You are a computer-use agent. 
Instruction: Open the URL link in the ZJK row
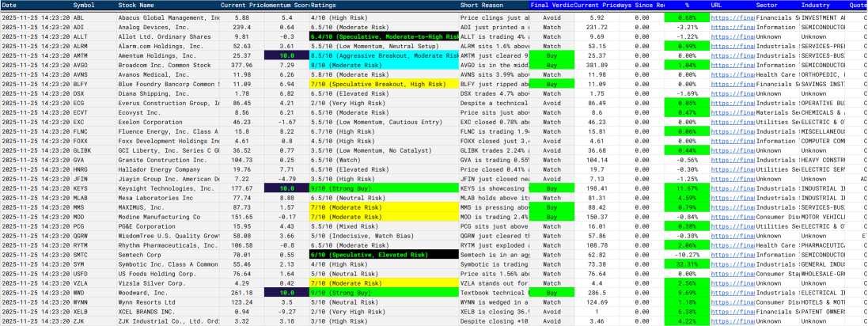(732, 321)
